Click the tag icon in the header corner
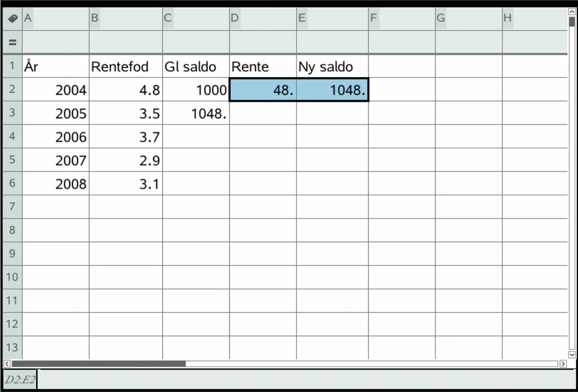 click(13, 18)
